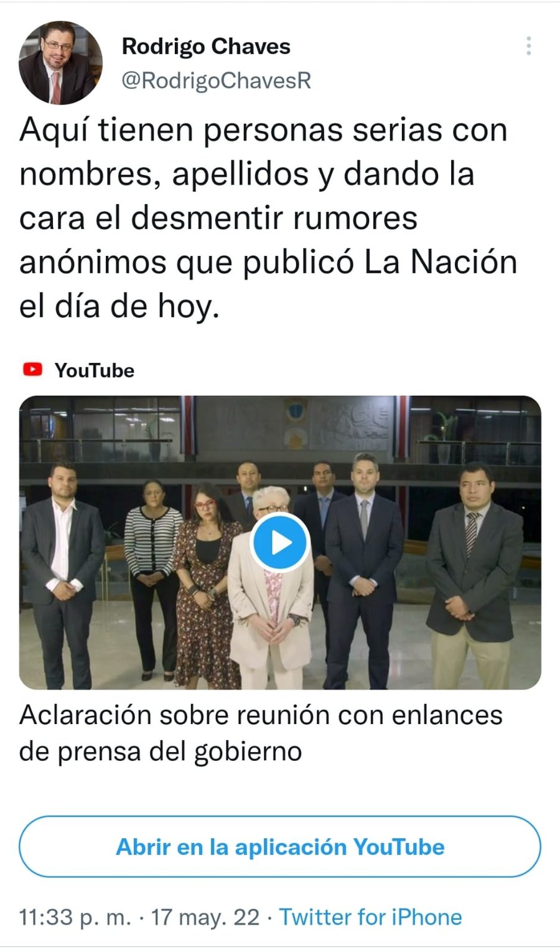Click the 11:33 p. m. timestamp

[75, 917]
